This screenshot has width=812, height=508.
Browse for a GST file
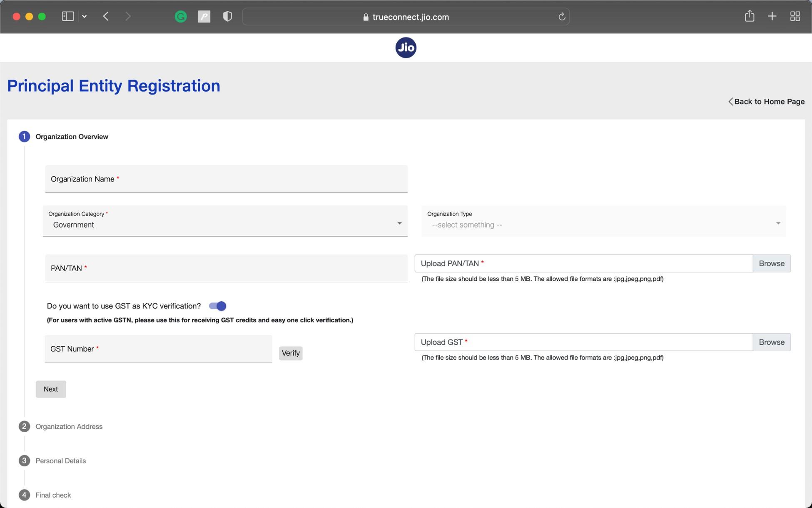772,342
